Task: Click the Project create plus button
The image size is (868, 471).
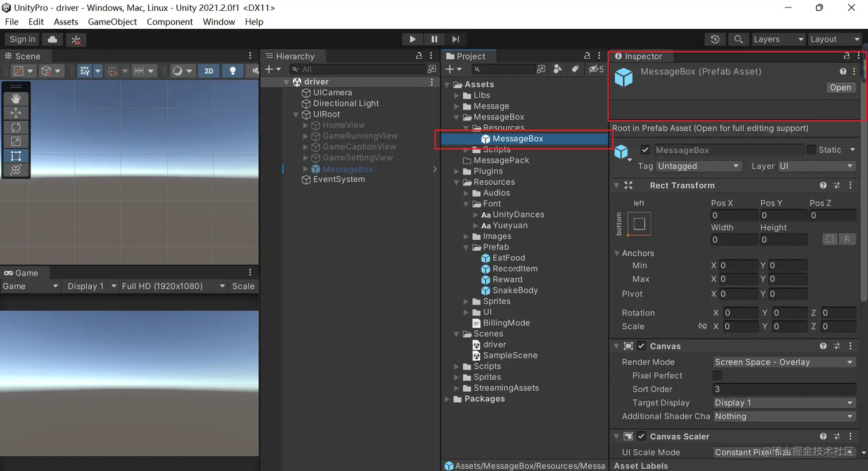Action: point(454,69)
